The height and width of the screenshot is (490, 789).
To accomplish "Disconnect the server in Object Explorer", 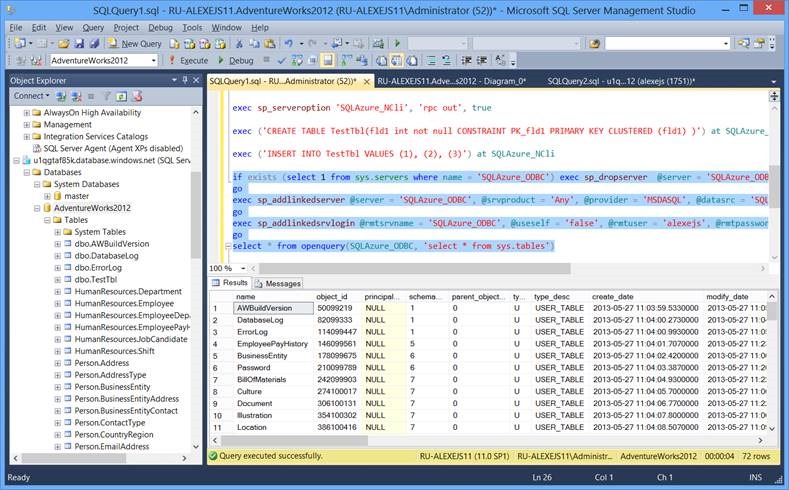I will click(76, 96).
